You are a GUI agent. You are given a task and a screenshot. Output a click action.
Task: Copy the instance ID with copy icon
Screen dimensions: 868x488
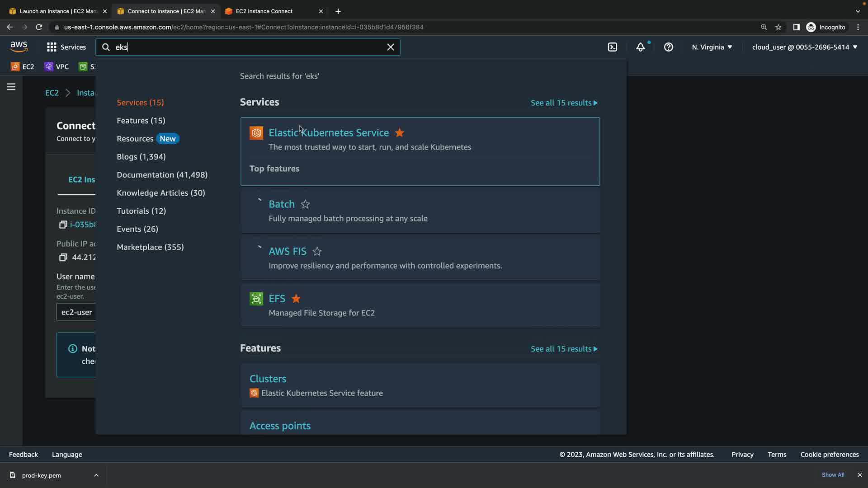63,225
